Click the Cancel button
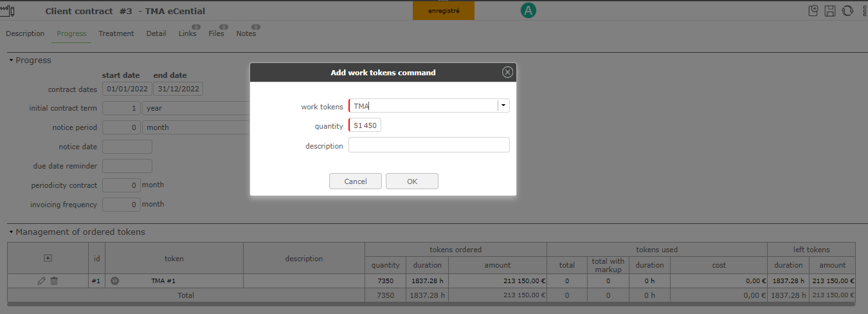 (x=356, y=181)
